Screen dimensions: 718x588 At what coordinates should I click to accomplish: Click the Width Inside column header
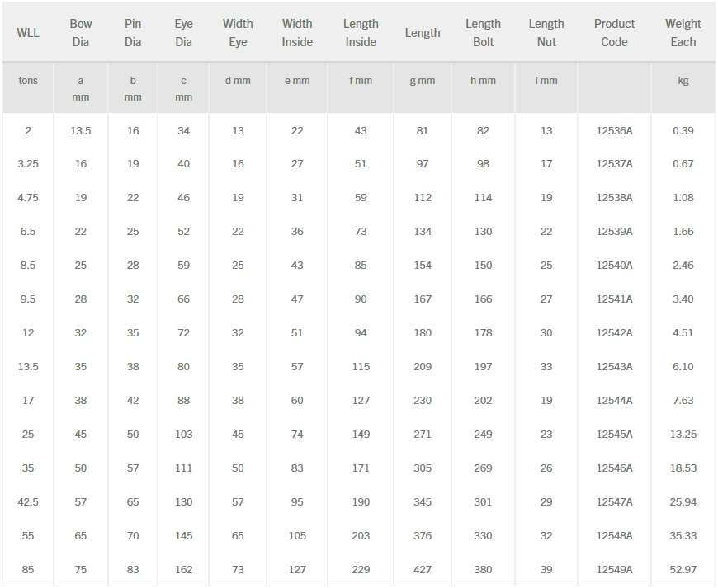[x=297, y=33]
